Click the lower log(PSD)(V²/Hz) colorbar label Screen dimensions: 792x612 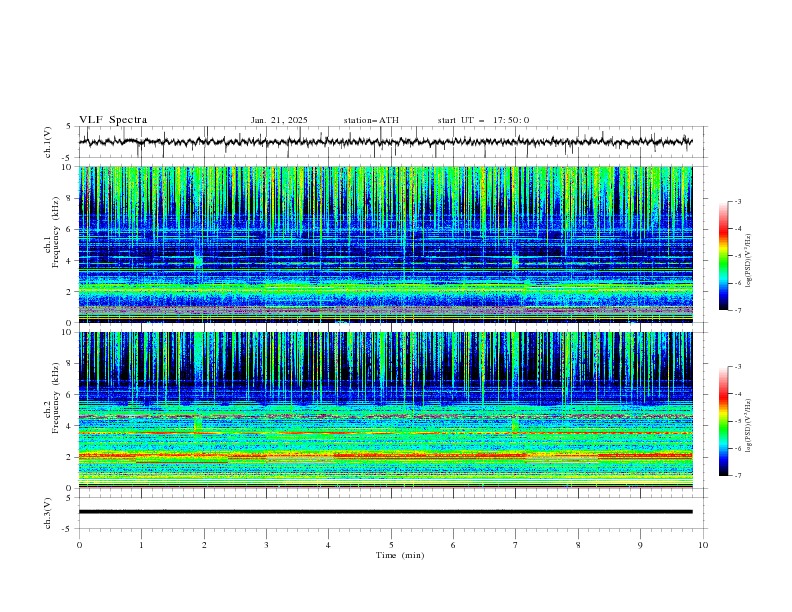coord(749,425)
